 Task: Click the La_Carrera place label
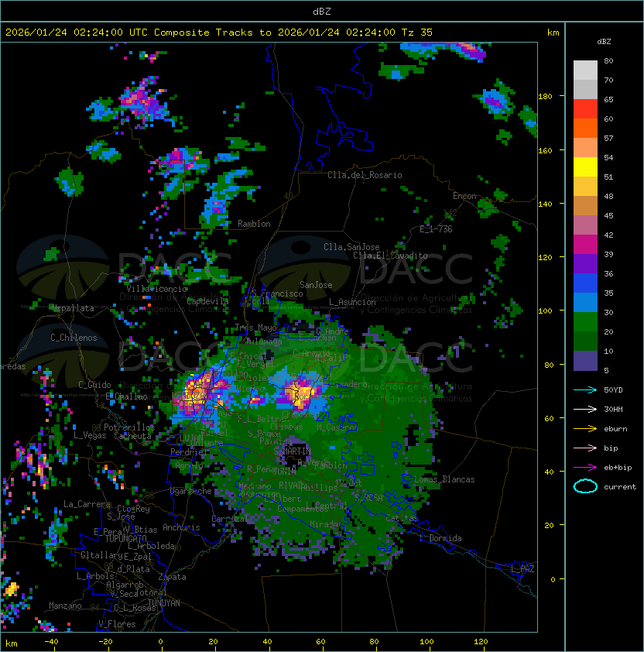click(87, 504)
